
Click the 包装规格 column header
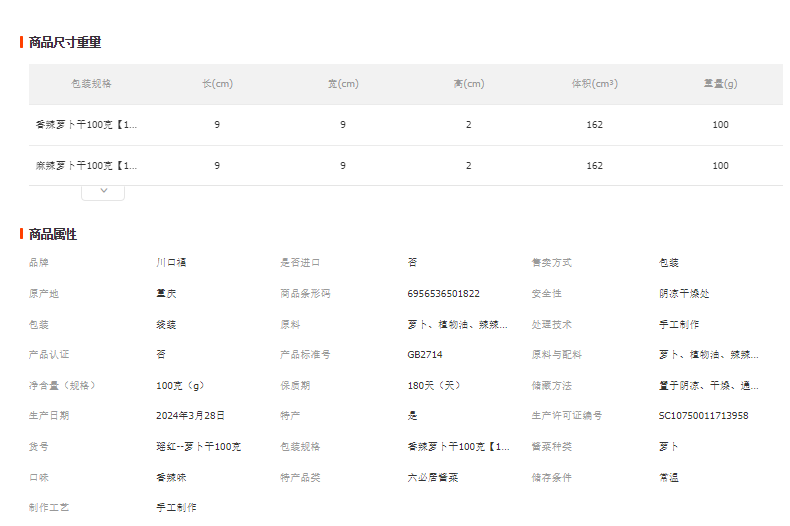point(91,84)
